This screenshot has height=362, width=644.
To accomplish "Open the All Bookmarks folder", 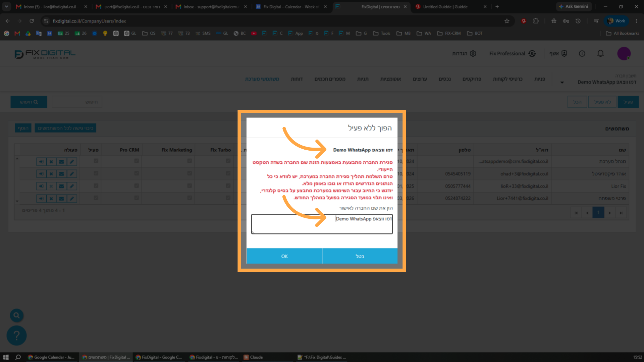I will click(x=623, y=34).
